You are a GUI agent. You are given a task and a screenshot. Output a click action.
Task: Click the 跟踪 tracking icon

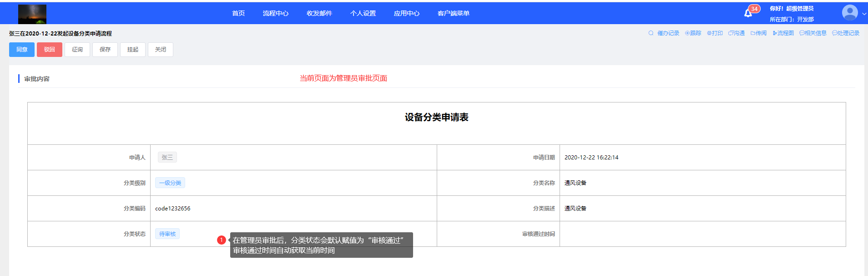point(687,33)
